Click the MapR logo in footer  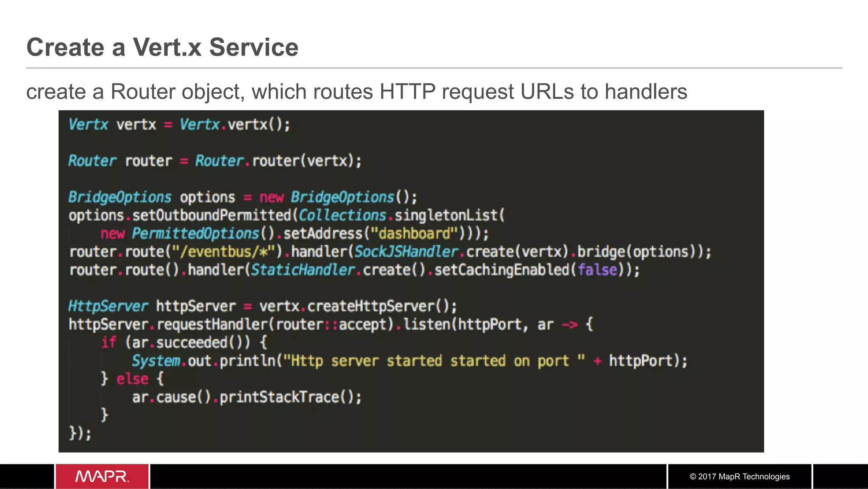coord(102,476)
